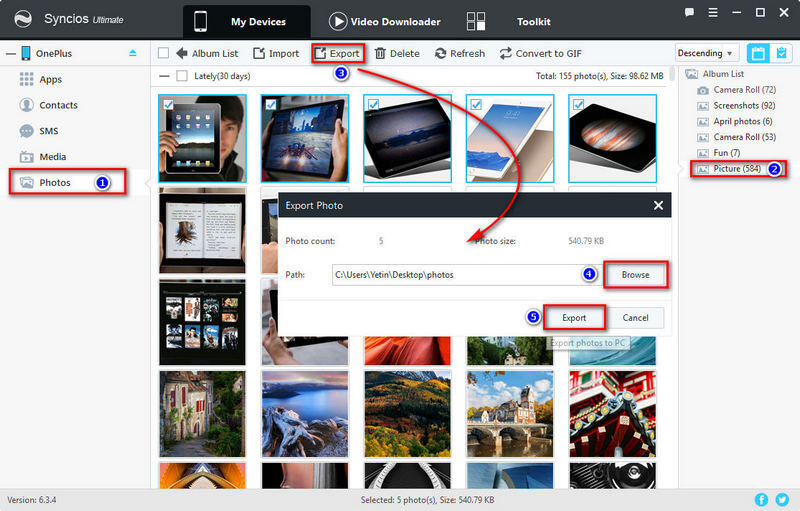This screenshot has height=511, width=800.
Task: Open the Descending sort dropdown
Action: pyautogui.click(x=706, y=53)
